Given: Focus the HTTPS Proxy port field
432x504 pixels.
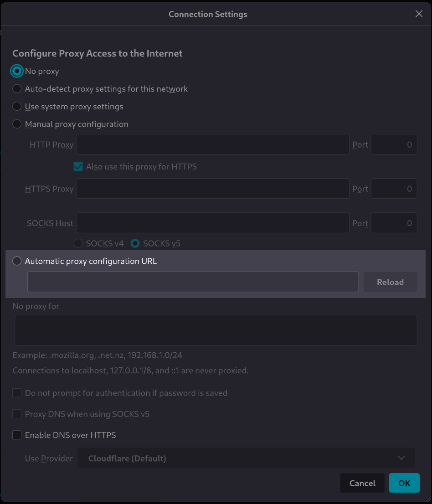Looking at the screenshot, I should (x=394, y=188).
